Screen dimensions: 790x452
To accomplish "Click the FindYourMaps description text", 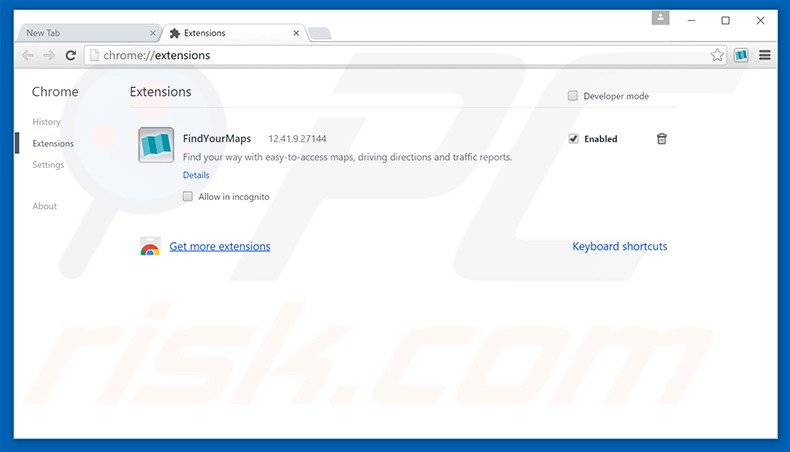I will tap(347, 157).
